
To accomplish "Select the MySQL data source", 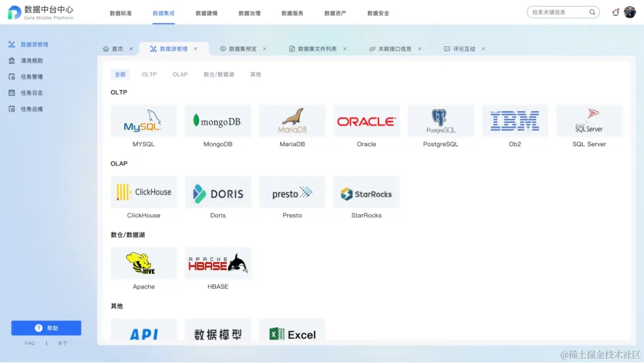I will [x=144, y=121].
